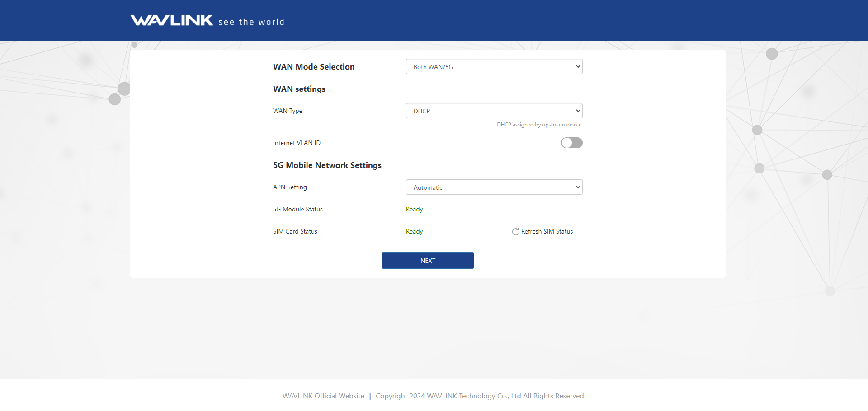
Task: Click the WAN Mode Selection heading
Action: click(x=314, y=67)
